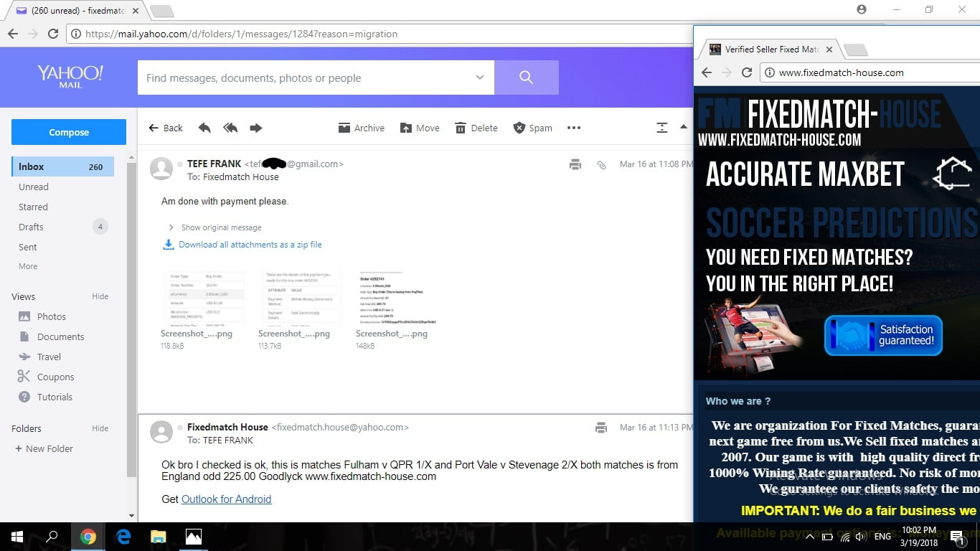Viewport: 980px width, 551px height.
Task: Forward the message
Action: coord(255,128)
